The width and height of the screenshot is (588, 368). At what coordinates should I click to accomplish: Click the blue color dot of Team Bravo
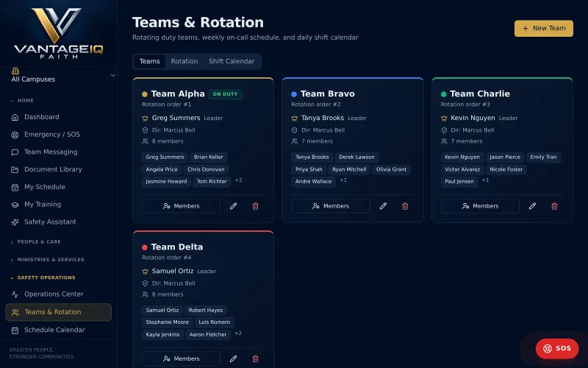[x=294, y=94]
